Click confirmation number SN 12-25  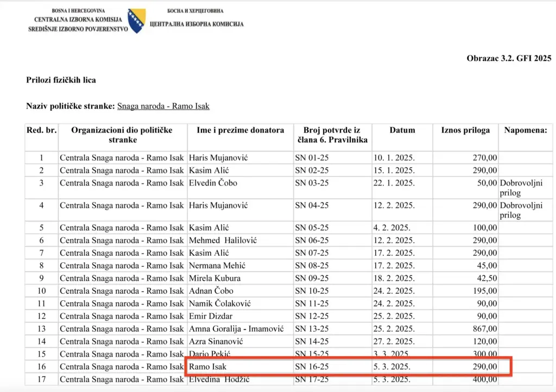[312, 316]
